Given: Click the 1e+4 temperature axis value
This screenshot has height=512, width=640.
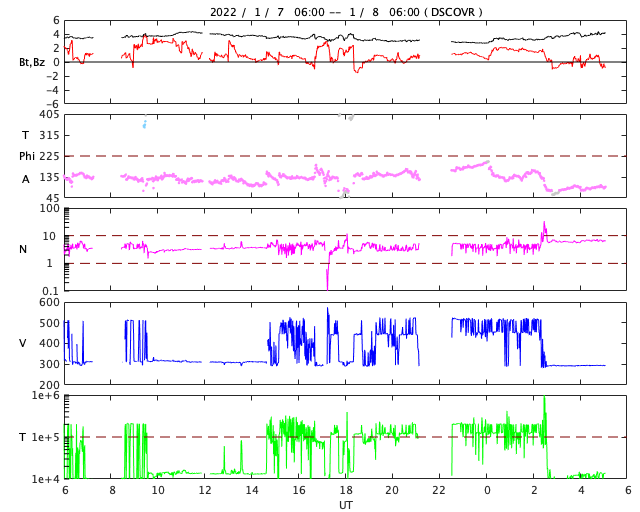Looking at the screenshot, I should 45,479.
